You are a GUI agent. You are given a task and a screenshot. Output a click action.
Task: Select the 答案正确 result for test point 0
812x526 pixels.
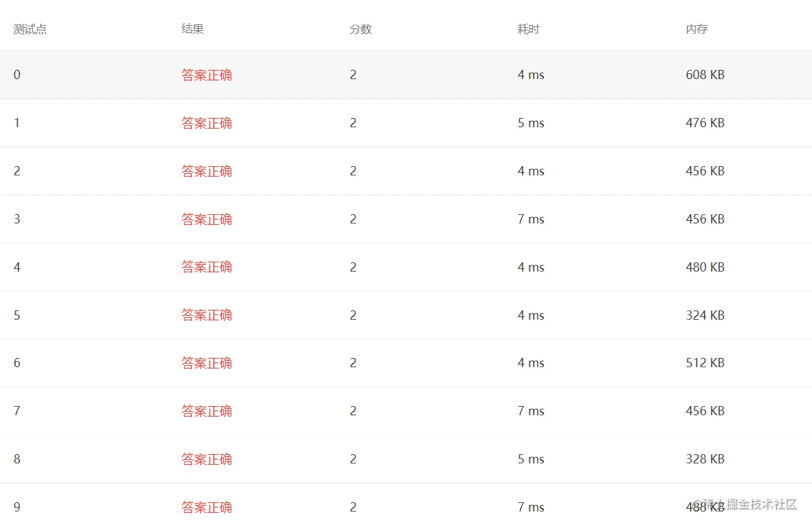click(x=207, y=75)
